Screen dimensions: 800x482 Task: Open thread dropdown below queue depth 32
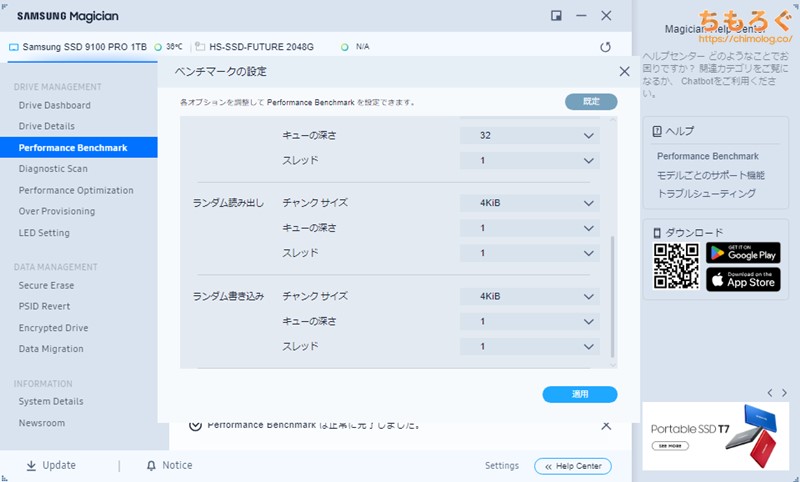(530, 161)
